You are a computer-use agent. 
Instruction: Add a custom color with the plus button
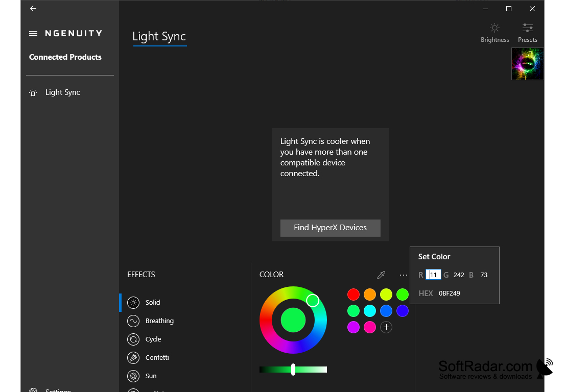(386, 327)
